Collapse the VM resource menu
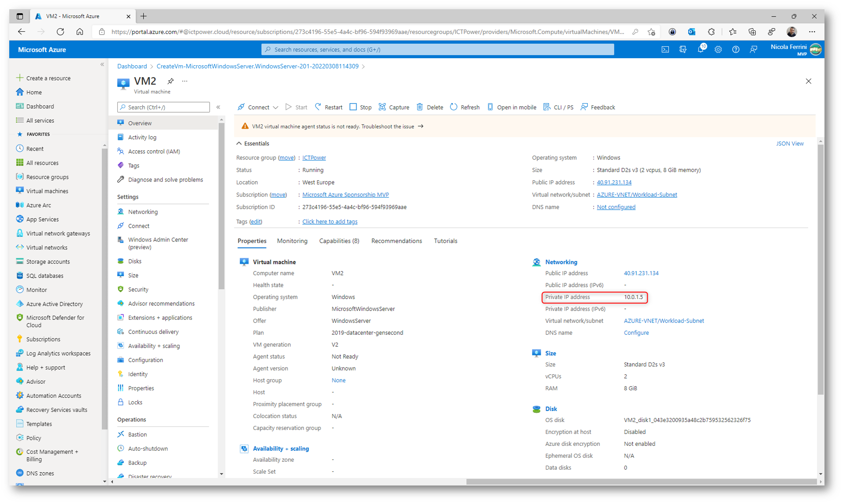Screen dimensions: 843x504 (x=218, y=107)
